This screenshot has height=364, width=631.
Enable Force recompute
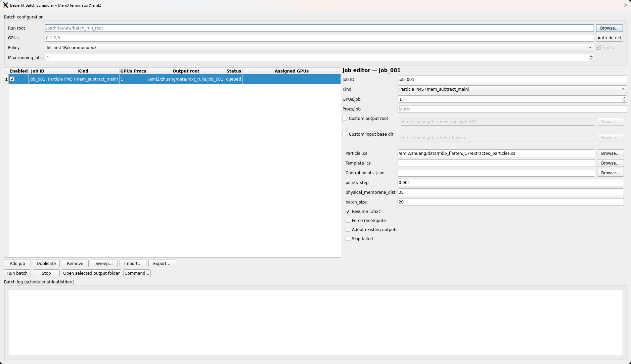pos(348,220)
